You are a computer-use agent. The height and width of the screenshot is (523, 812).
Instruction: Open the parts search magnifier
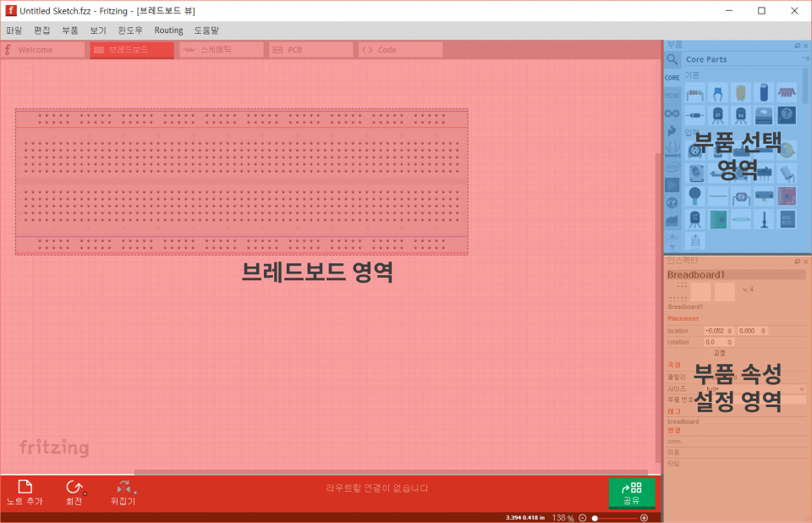[x=672, y=59]
